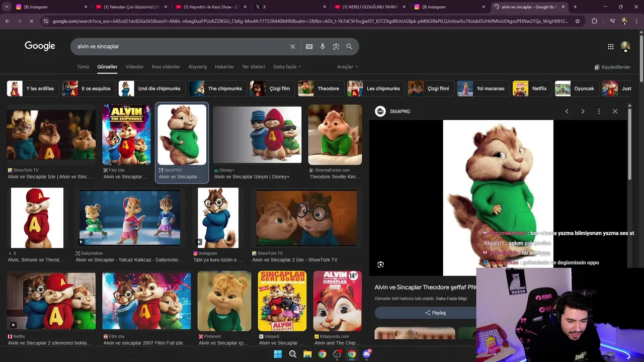Viewport: 644px width, 362px height.
Task: Open ShowTürk TV three chipmunks thumbnail
Action: pyautogui.click(x=51, y=135)
